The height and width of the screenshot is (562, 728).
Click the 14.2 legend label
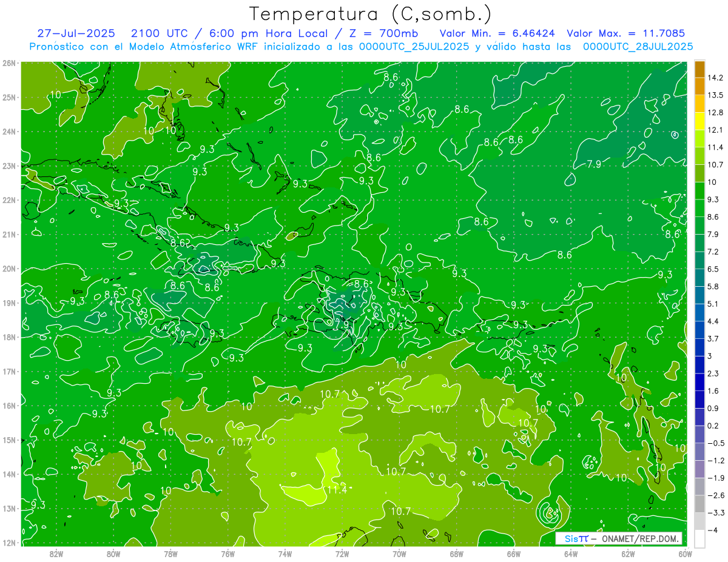(x=715, y=78)
